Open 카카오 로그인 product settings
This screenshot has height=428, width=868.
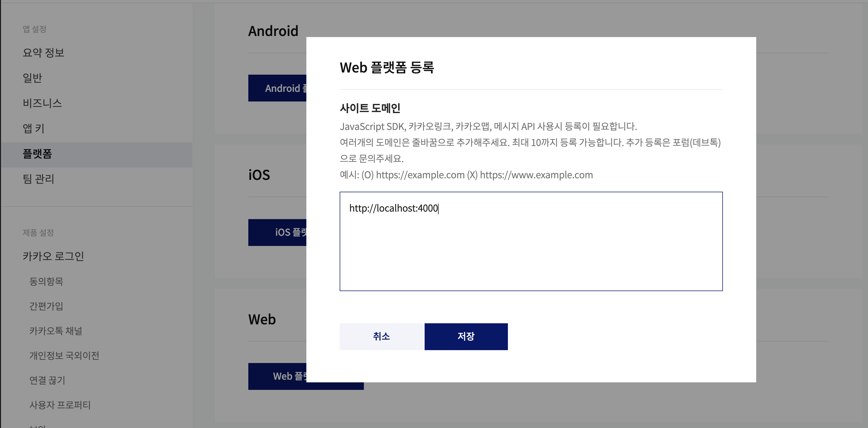point(53,256)
